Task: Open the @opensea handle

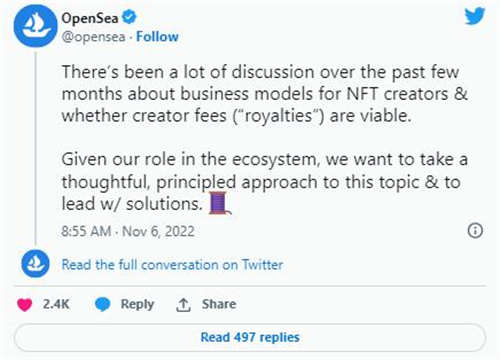Action: point(93,37)
